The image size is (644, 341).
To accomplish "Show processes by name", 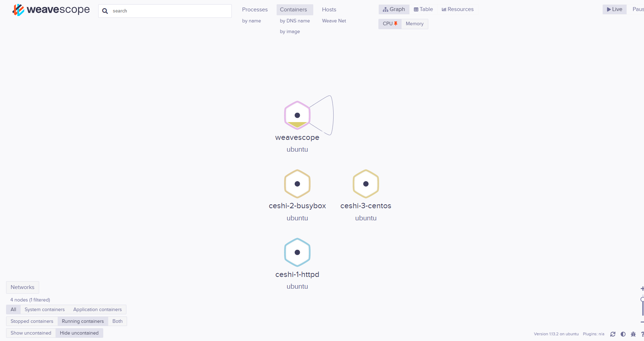I will tap(251, 21).
